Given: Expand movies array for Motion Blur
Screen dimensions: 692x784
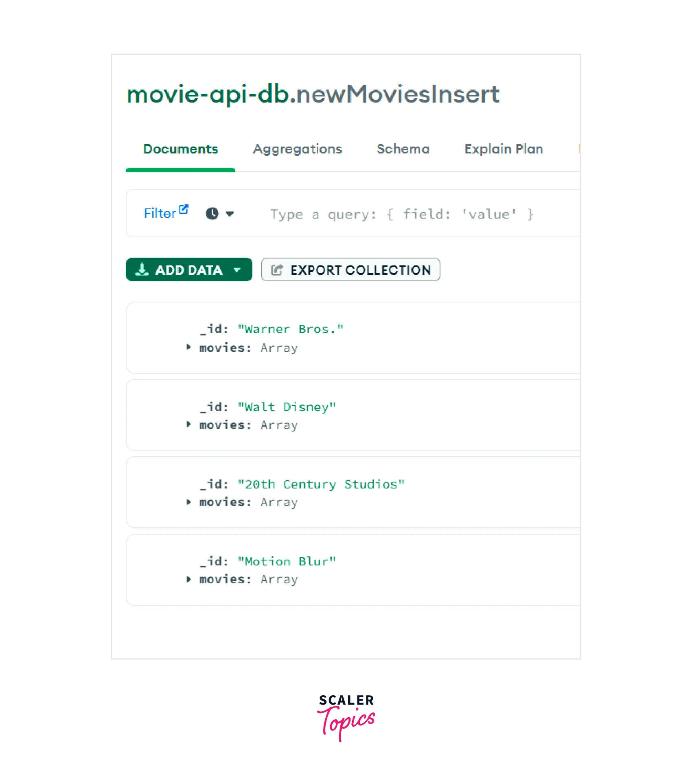Looking at the screenshot, I should coord(188,579).
